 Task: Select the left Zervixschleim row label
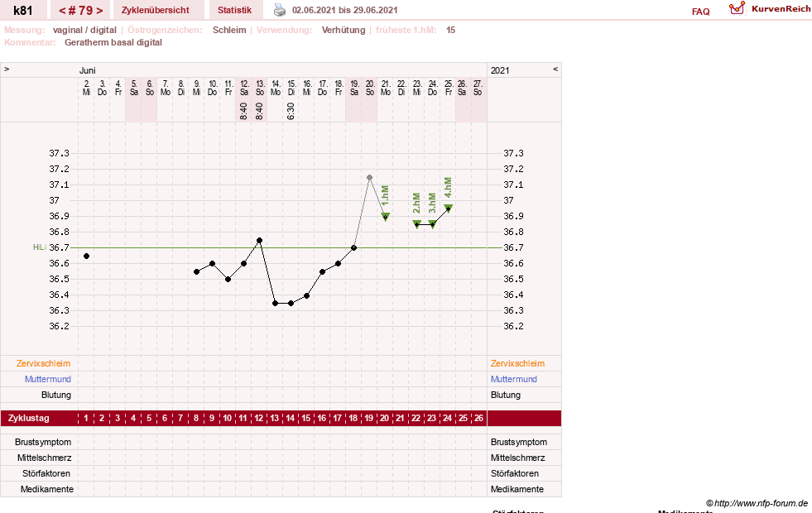pos(44,363)
